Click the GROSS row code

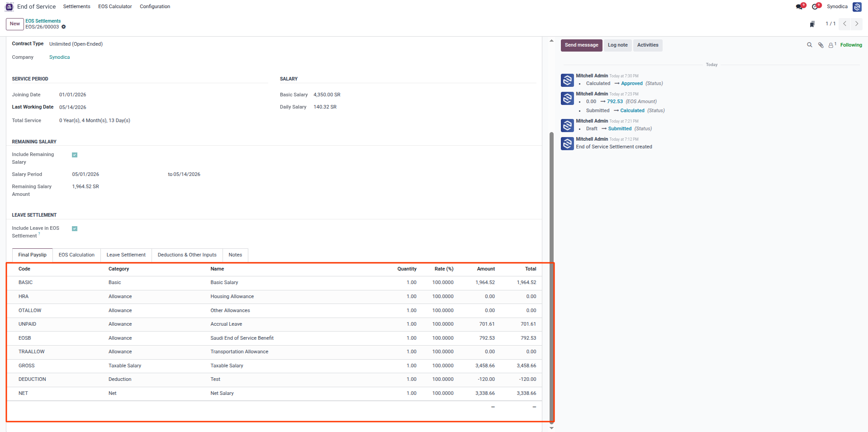[x=27, y=366]
